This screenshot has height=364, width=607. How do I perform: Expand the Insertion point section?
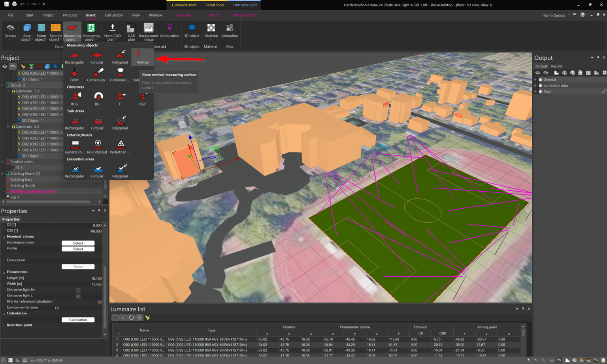(4, 325)
